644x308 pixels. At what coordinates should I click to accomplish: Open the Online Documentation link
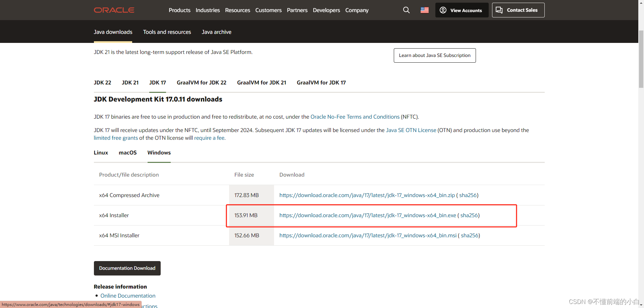coord(128,296)
